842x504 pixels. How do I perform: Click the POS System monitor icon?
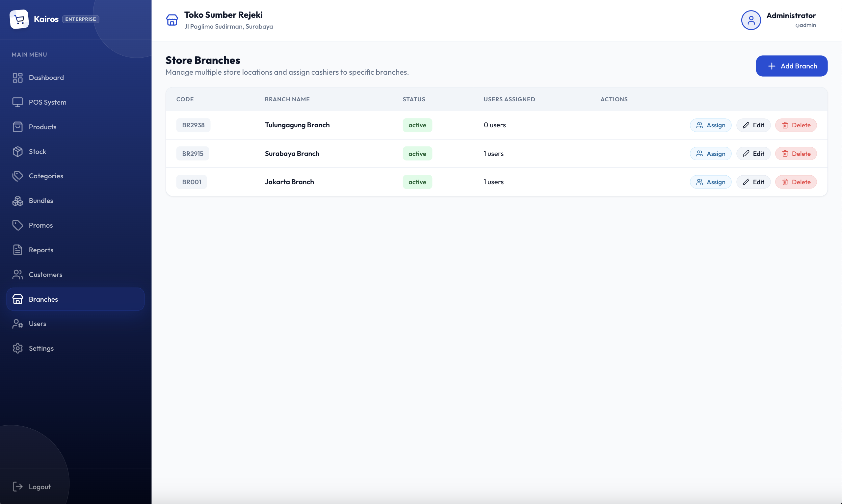point(17,102)
